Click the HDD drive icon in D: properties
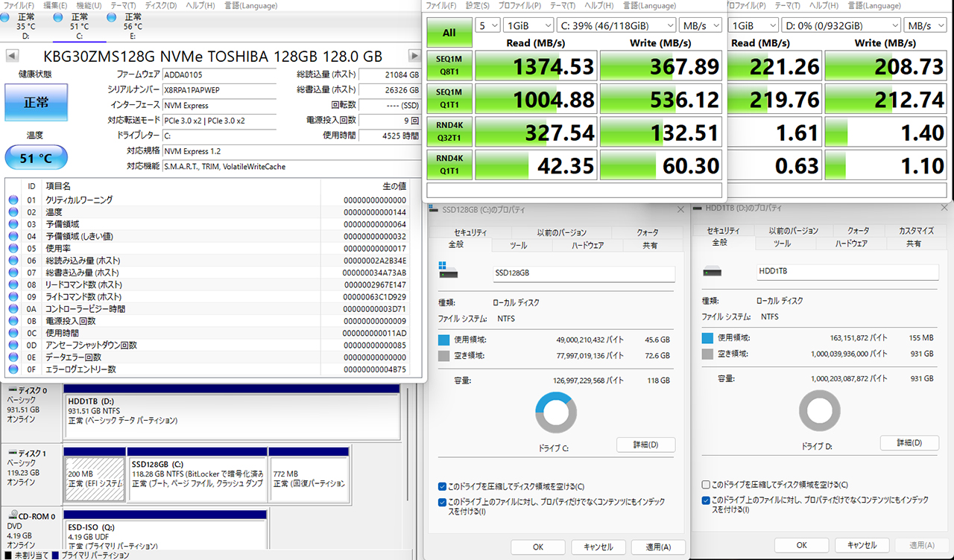 click(713, 271)
